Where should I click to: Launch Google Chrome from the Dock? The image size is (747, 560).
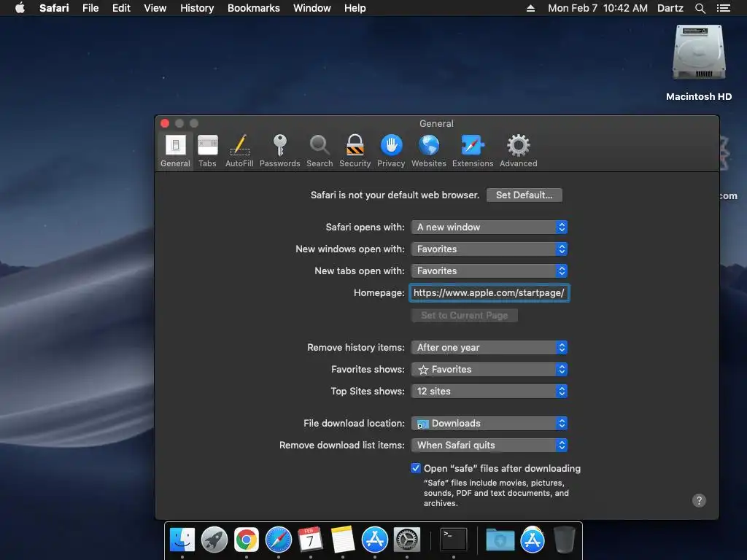[x=247, y=540]
